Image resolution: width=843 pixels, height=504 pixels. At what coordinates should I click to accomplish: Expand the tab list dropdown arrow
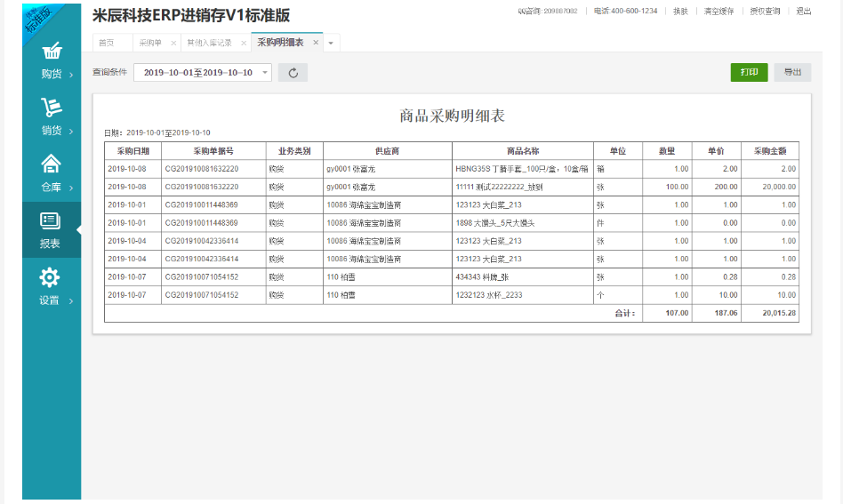point(331,43)
